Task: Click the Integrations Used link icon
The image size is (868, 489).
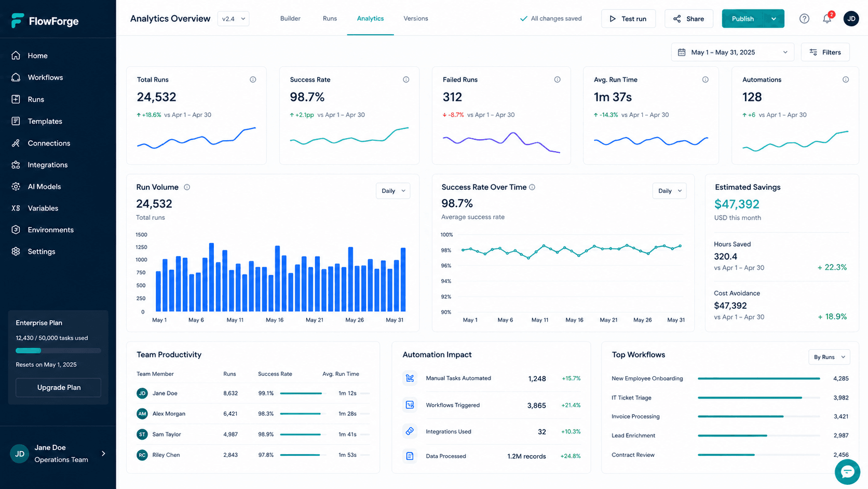Action: pos(410,431)
